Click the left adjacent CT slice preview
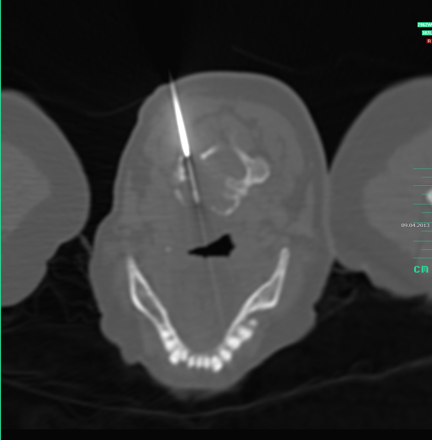432x440 pixels. click(x=43, y=197)
